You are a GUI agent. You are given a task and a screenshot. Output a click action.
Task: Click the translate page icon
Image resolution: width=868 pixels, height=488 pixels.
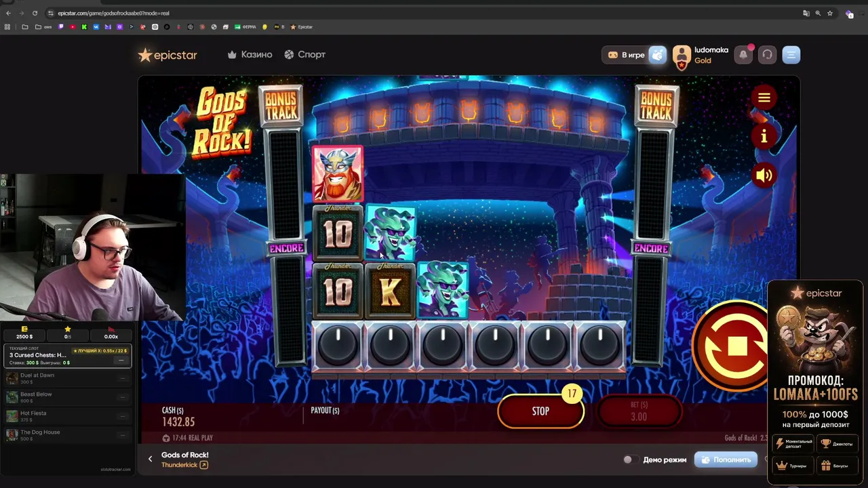(806, 14)
